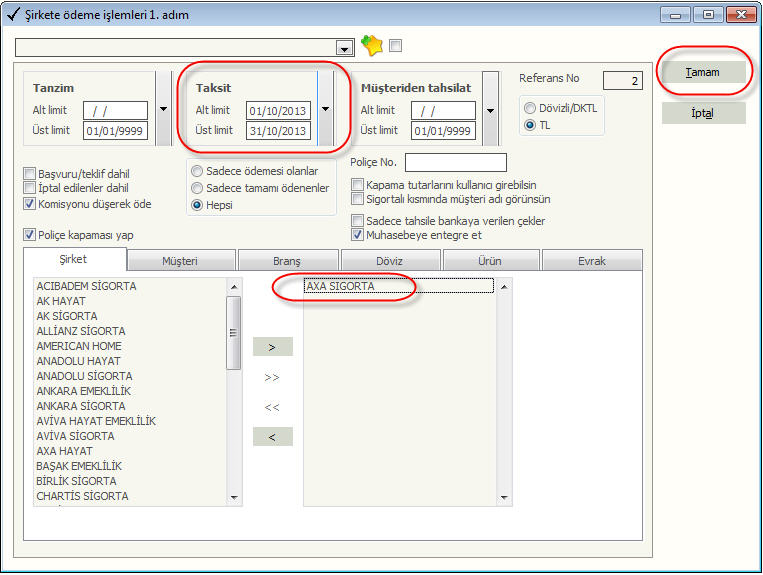Click the double right arrow move-all button
The image size is (763, 575).
click(272, 377)
